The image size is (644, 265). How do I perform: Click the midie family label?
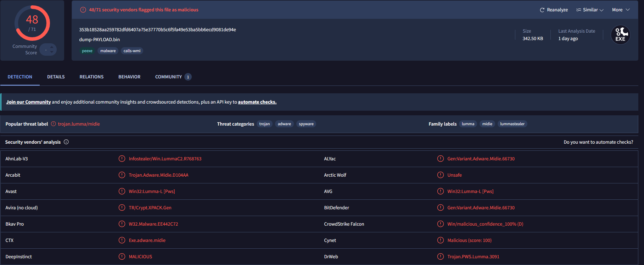[487, 124]
